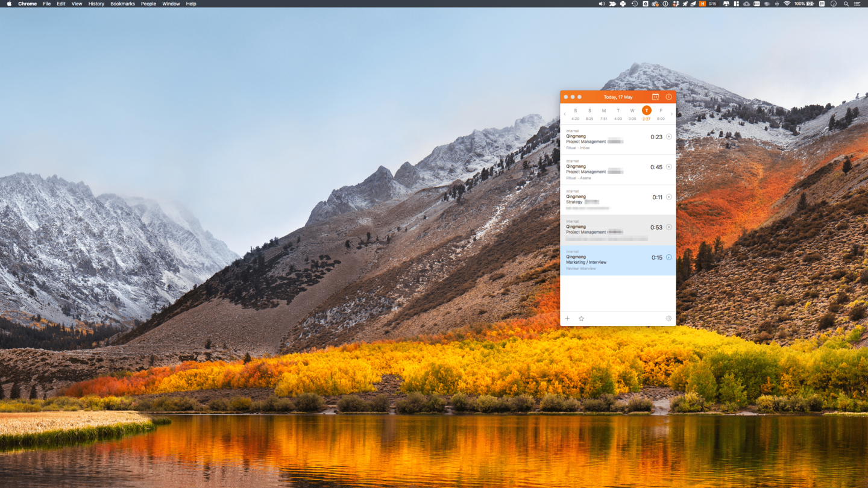
Task: Go to next week with right chevron
Action: [671, 114]
